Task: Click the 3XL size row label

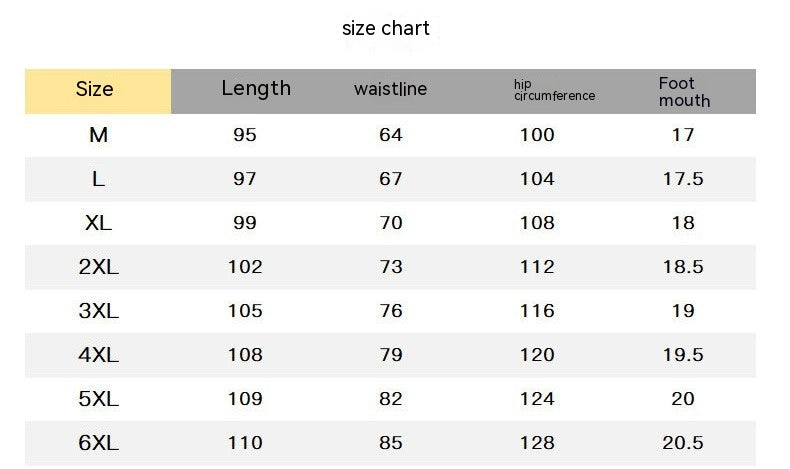Action: (98, 311)
